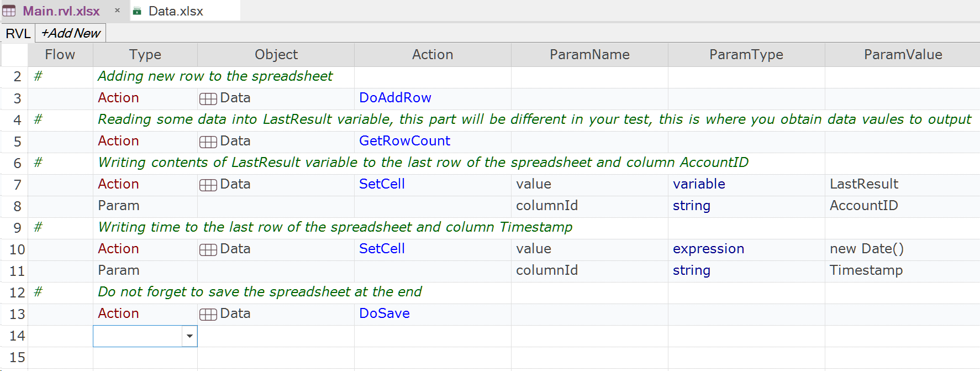Open the Type dropdown in row 14
The image size is (980, 371).
(x=189, y=336)
